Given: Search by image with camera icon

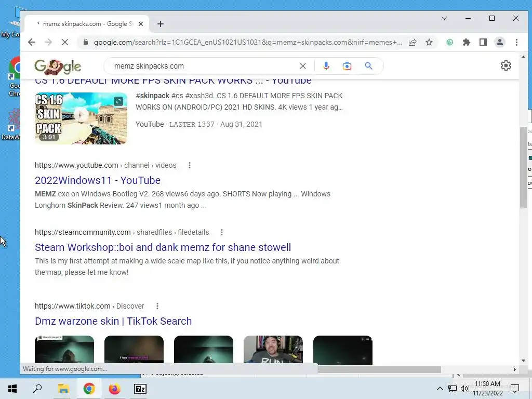Looking at the screenshot, I should [347, 66].
